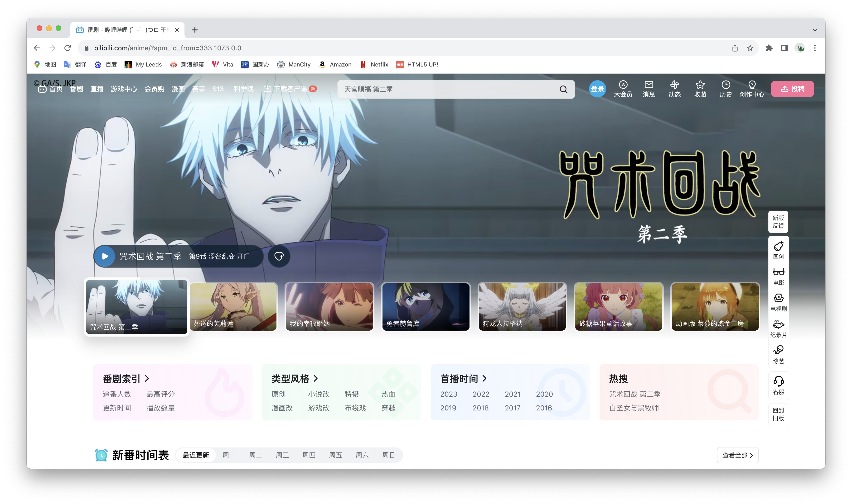Viewport: 852px width, 504px height.
Task: Click the pink 投稿 upload button
Action: (792, 89)
